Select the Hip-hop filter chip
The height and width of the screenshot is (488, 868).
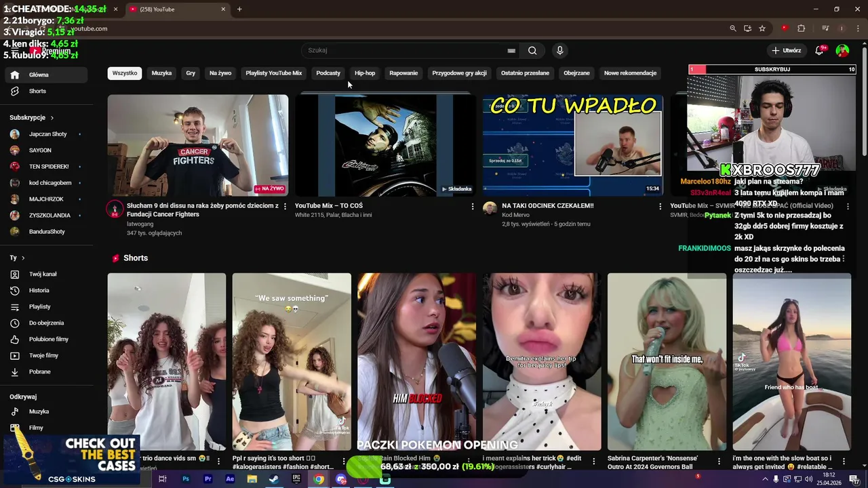(365, 73)
